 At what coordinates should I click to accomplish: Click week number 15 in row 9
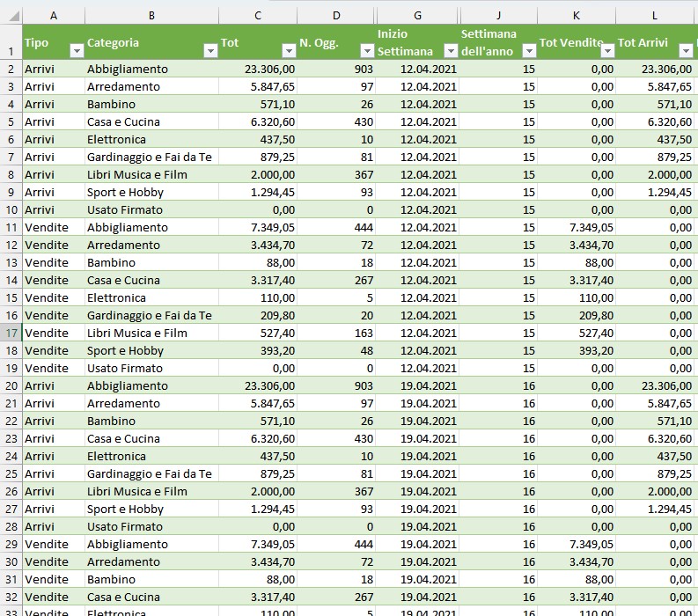tap(498, 192)
